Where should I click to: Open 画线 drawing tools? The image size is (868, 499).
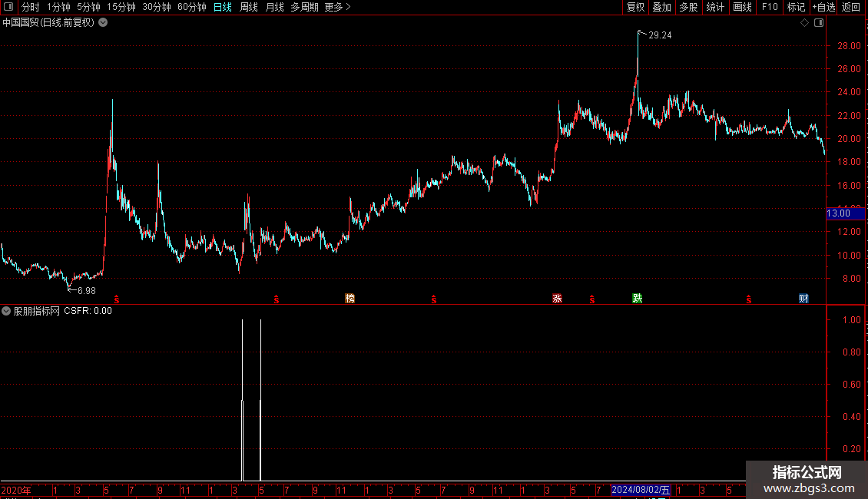tap(742, 7)
